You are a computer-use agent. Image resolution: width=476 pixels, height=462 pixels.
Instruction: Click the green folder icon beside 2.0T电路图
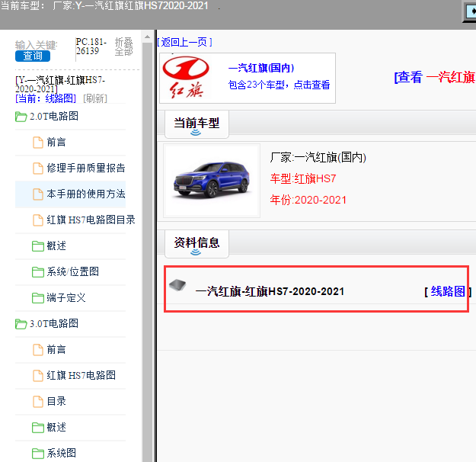click(21, 117)
